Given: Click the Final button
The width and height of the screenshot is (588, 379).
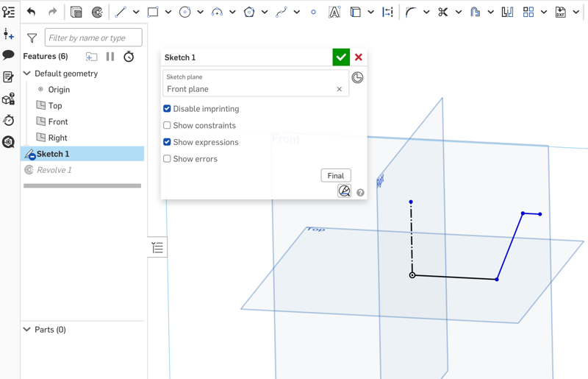Looking at the screenshot, I should [x=336, y=176].
